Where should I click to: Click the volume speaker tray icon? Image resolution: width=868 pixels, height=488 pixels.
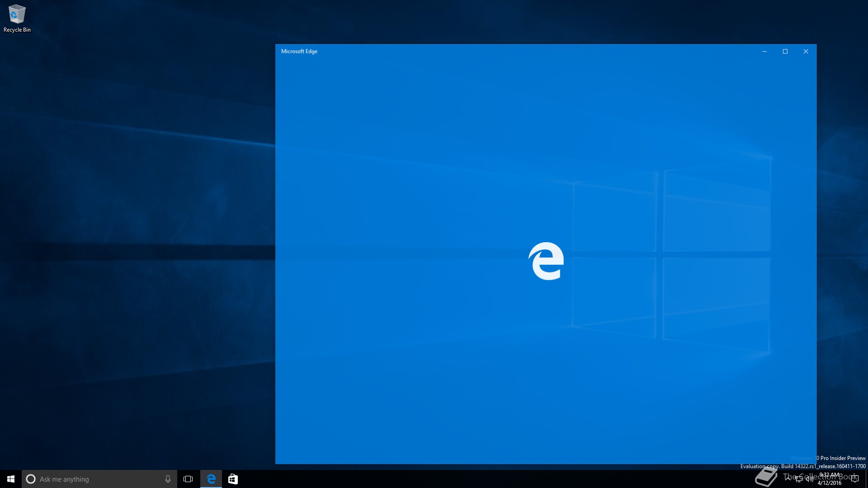(x=809, y=479)
